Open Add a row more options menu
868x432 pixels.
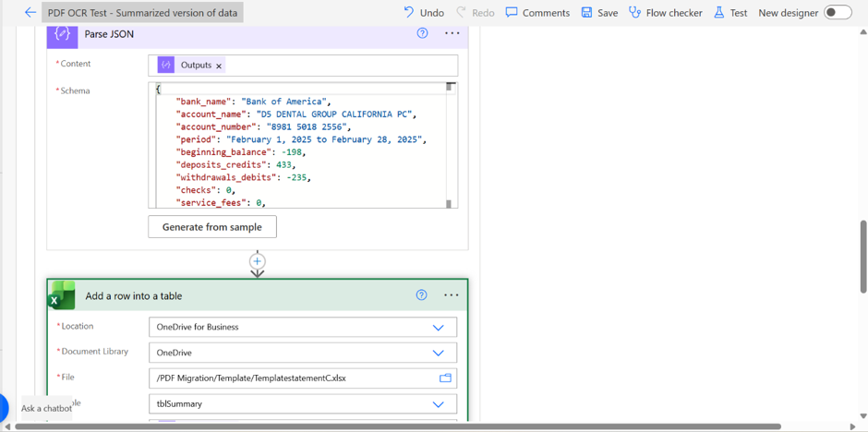[452, 294]
